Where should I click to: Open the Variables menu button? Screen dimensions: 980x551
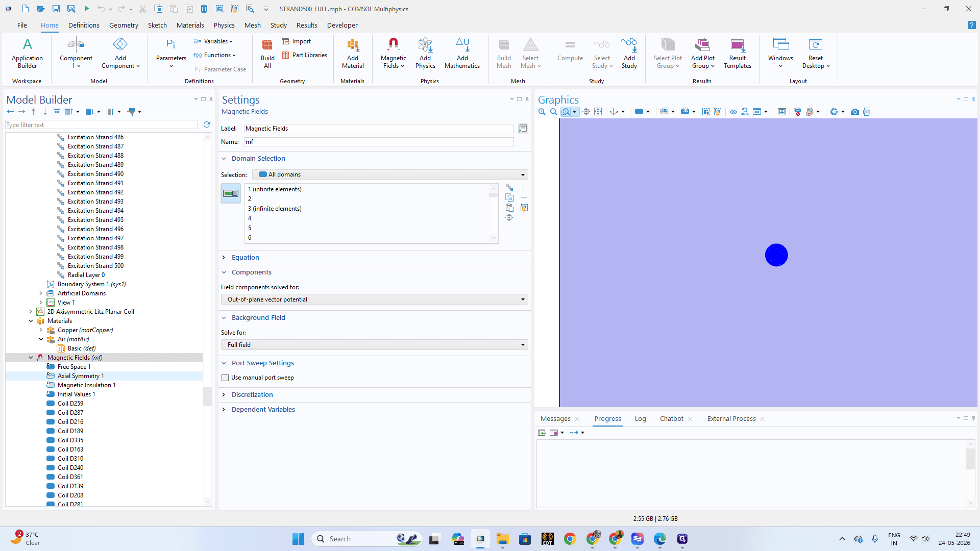(213, 41)
